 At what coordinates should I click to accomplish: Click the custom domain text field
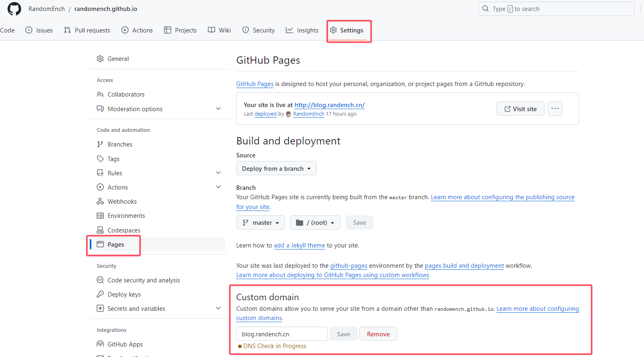[281, 334]
